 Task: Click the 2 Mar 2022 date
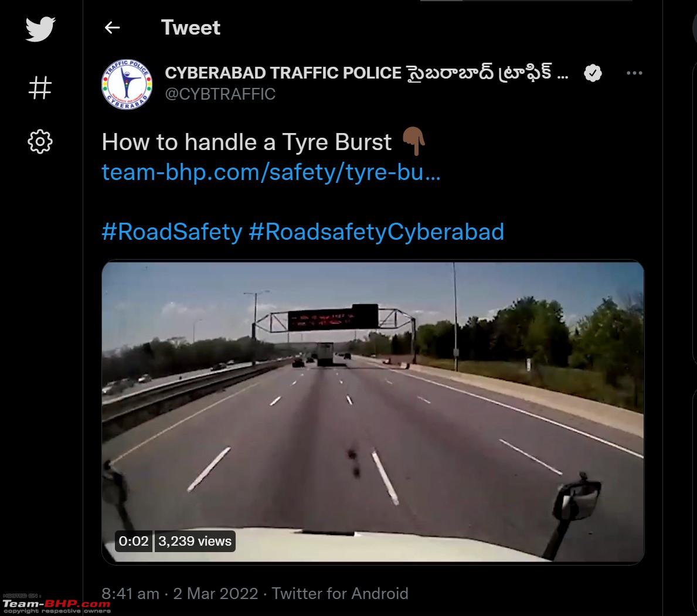[216, 593]
